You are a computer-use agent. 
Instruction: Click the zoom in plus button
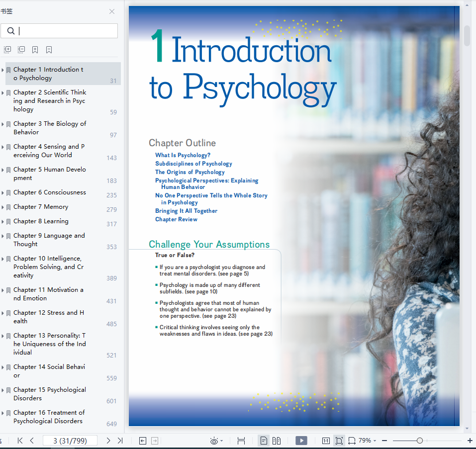click(x=470, y=441)
